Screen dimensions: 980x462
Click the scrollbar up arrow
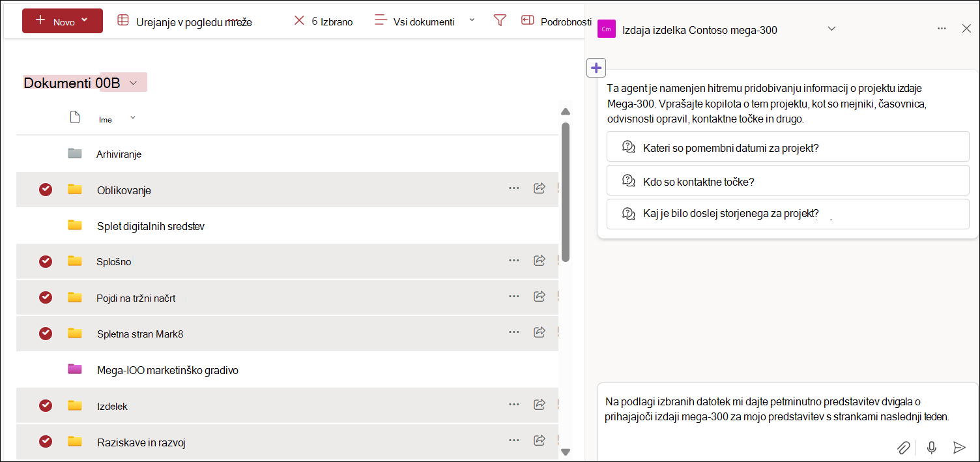click(566, 111)
